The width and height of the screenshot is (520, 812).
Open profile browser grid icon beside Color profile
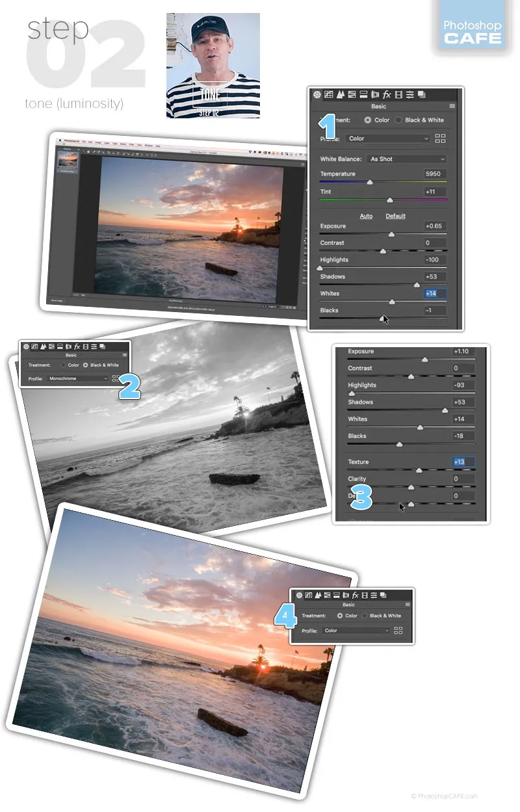[440, 138]
